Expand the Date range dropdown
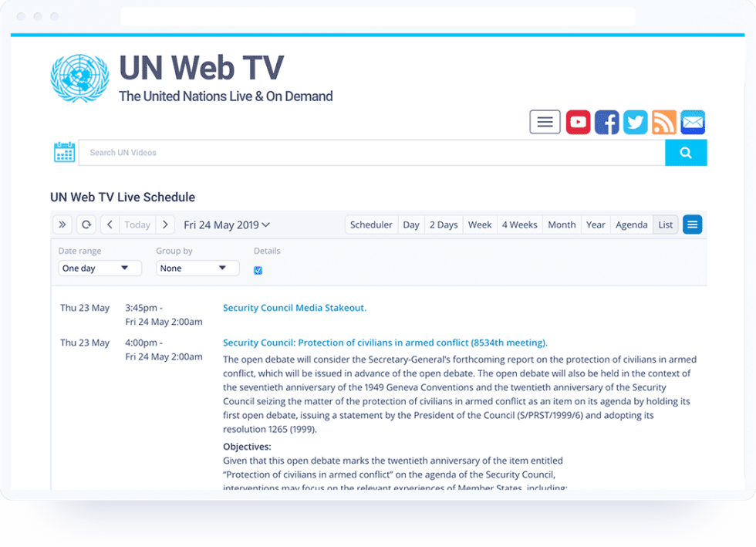The height and width of the screenshot is (547, 756). [x=100, y=268]
